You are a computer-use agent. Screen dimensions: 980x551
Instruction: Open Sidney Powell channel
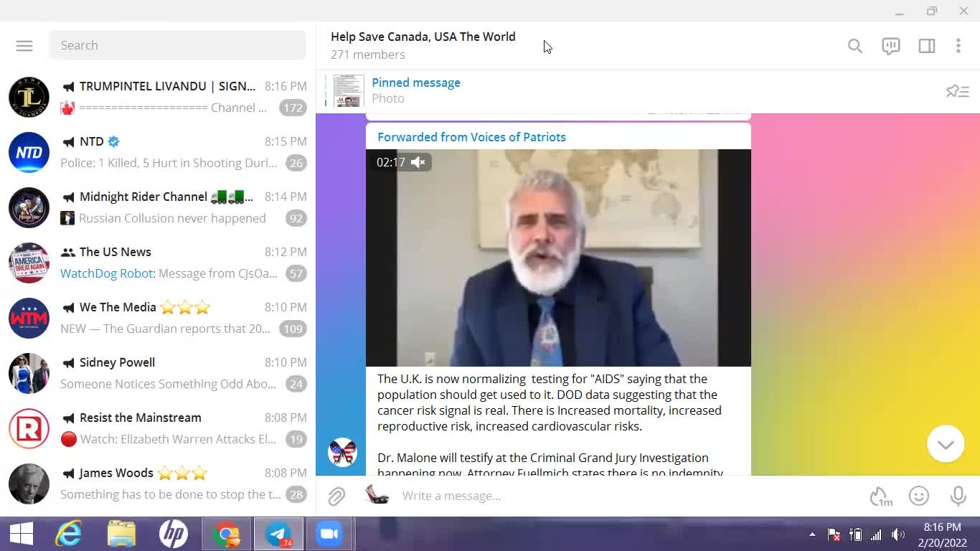(158, 373)
